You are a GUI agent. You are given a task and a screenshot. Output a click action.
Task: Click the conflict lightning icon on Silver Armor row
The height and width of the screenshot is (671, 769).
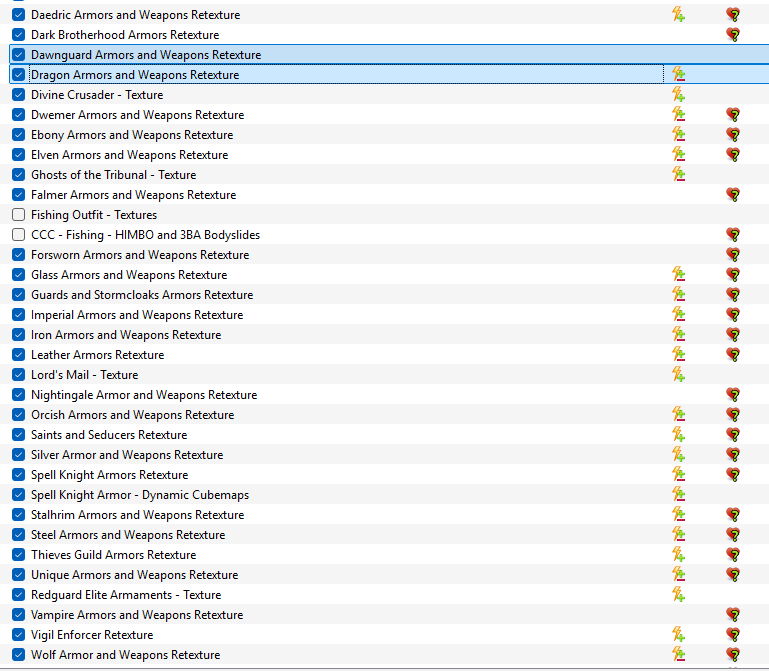pyautogui.click(x=678, y=455)
